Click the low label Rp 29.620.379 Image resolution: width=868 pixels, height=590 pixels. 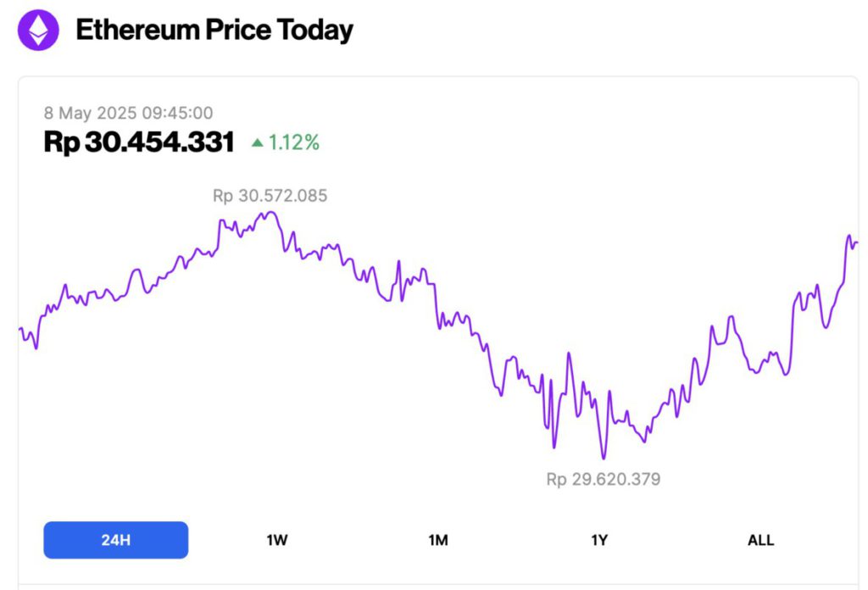pyautogui.click(x=604, y=479)
